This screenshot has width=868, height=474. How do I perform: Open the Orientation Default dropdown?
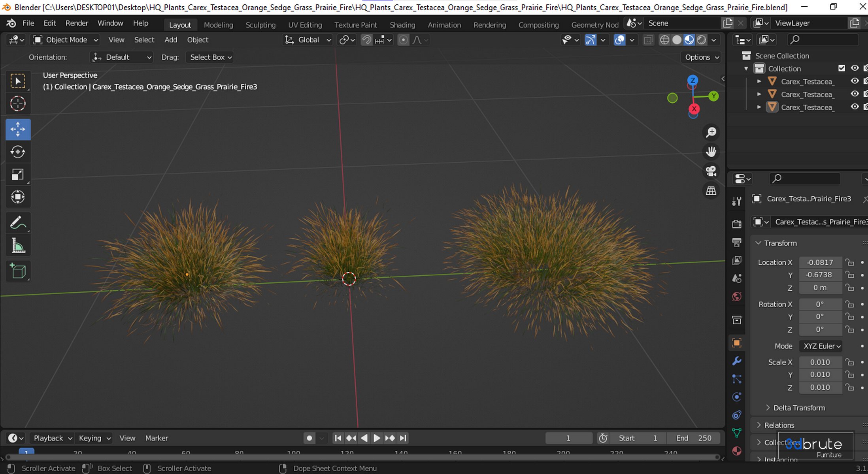click(x=122, y=57)
